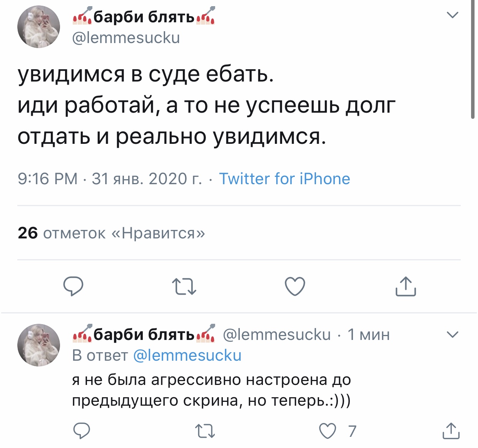Open main tweet options chevron
This screenshot has height=448, width=478.
(x=453, y=15)
